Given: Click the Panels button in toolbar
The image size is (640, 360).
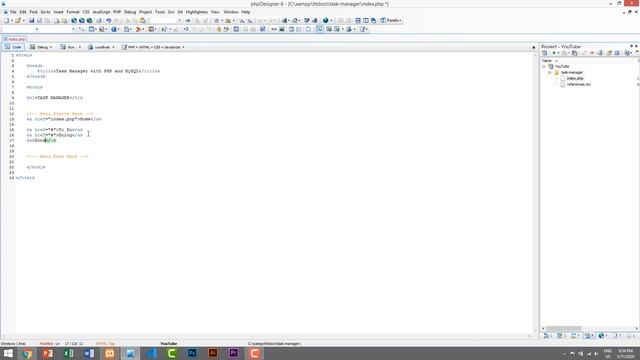Looking at the screenshot, I should tap(391, 20).
